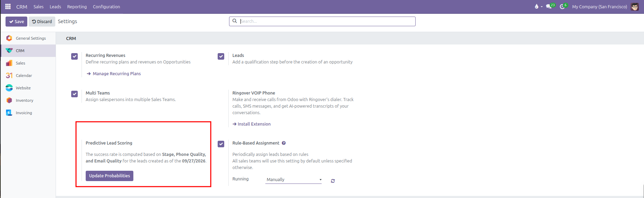Click the droplet debug icon in navbar
Viewport: 644px width, 198px height.
click(x=537, y=7)
